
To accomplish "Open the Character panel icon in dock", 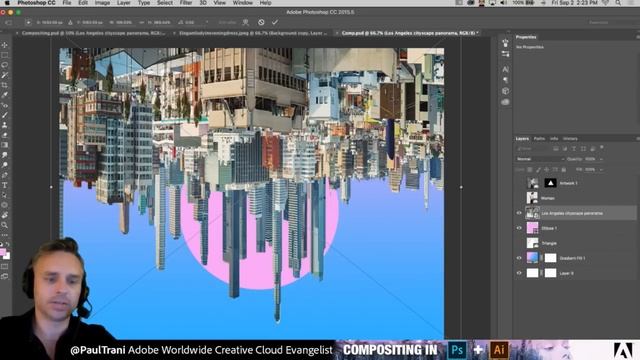I will [505, 69].
